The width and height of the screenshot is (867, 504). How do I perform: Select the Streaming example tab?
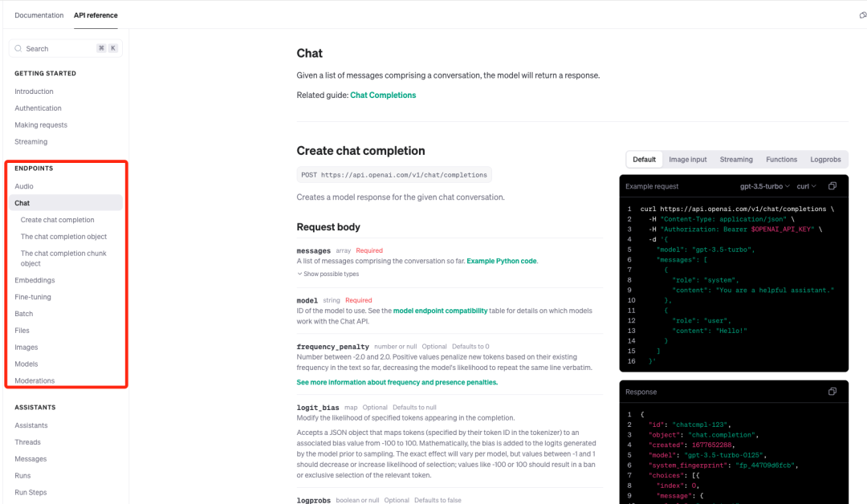coord(736,160)
